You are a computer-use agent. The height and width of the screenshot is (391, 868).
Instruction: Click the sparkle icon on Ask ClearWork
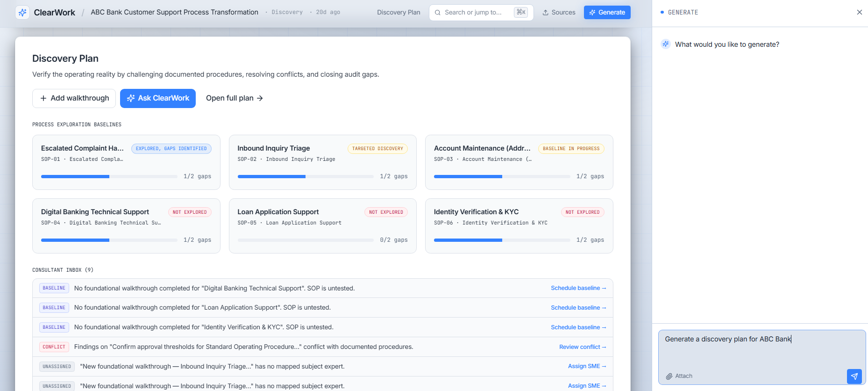(x=131, y=98)
